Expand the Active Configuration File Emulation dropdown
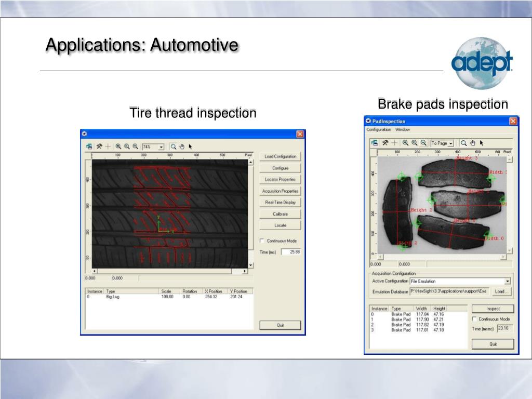The image size is (532, 399). pos(508,281)
